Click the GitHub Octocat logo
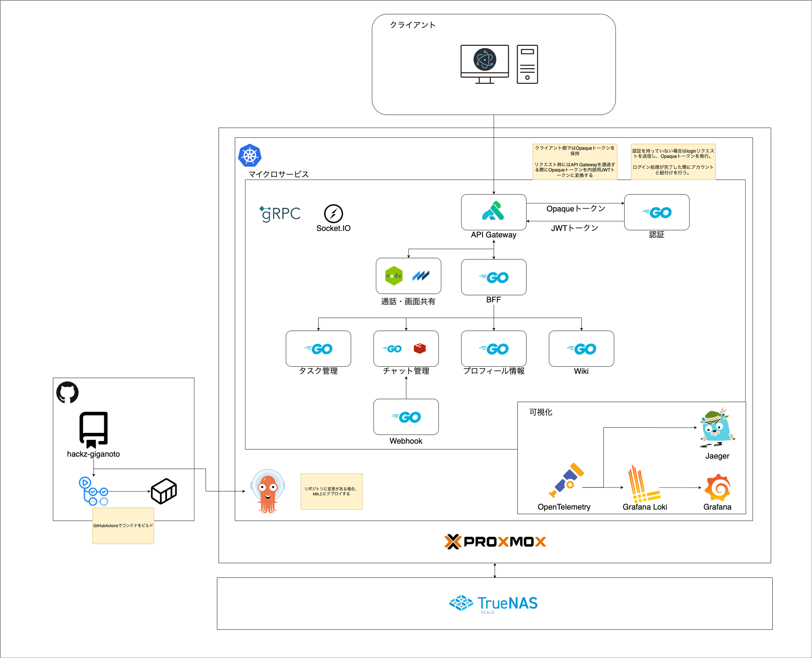Image resolution: width=812 pixels, height=658 pixels. (x=68, y=392)
